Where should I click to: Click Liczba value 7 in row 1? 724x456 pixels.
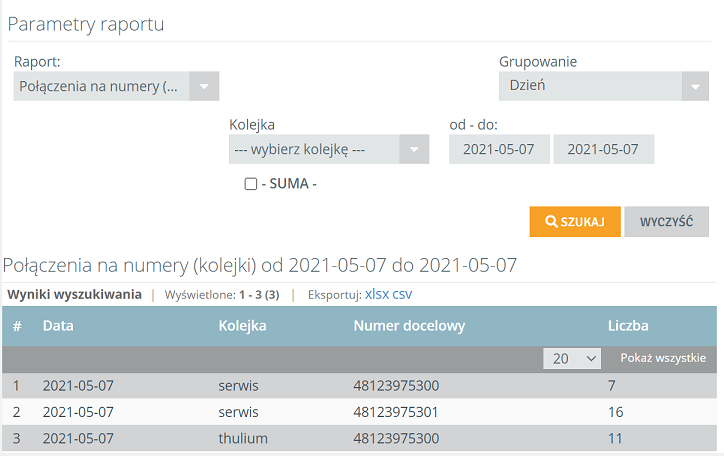(x=612, y=385)
